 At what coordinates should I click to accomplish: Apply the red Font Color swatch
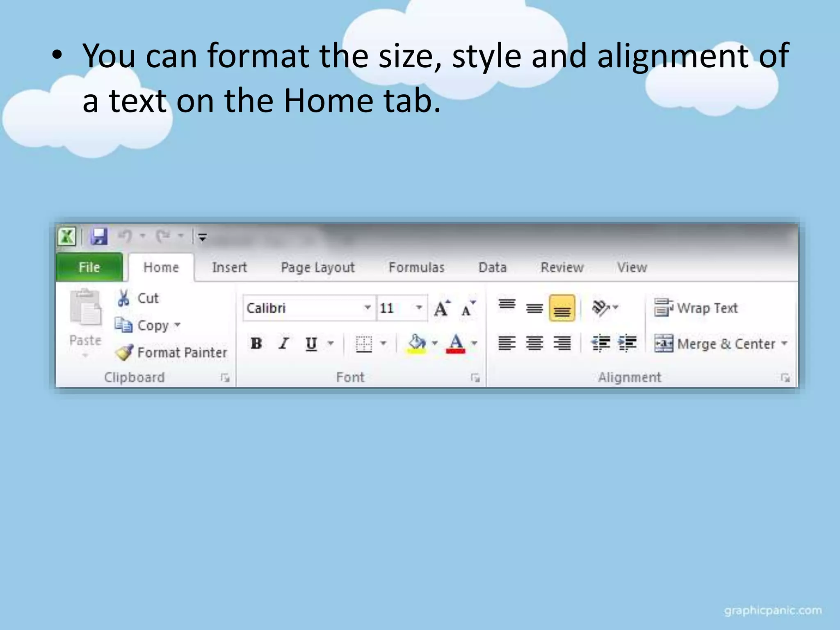click(x=456, y=343)
